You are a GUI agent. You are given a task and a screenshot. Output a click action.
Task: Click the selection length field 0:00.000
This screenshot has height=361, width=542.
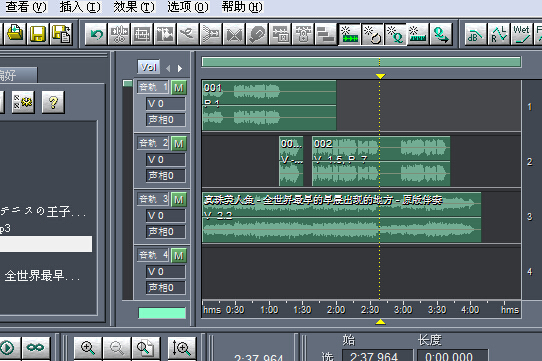coord(452,356)
